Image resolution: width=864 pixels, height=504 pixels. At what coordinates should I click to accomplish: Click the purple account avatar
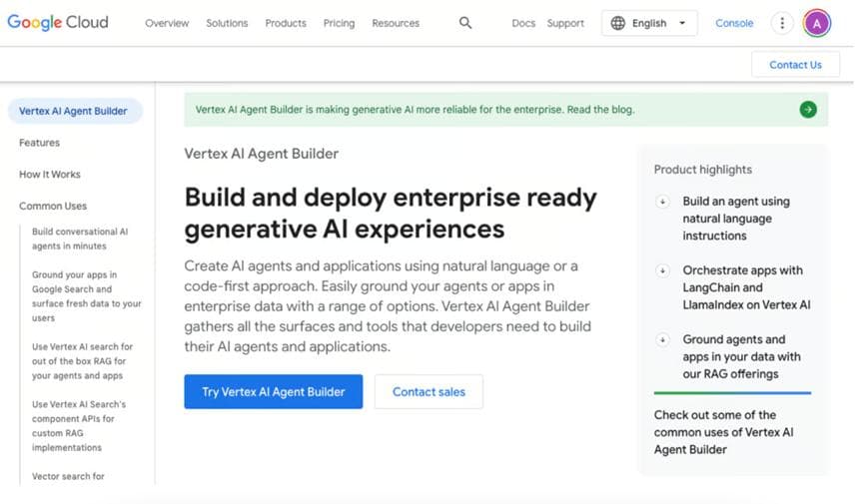click(x=816, y=23)
